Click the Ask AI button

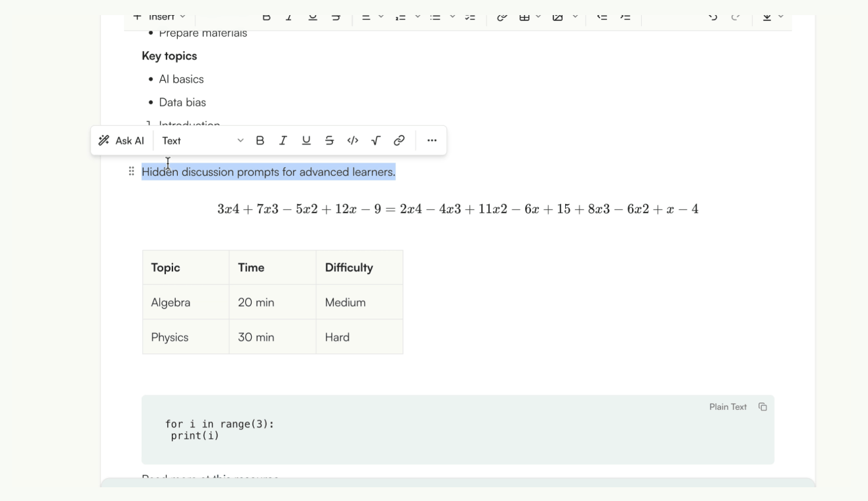tap(121, 140)
